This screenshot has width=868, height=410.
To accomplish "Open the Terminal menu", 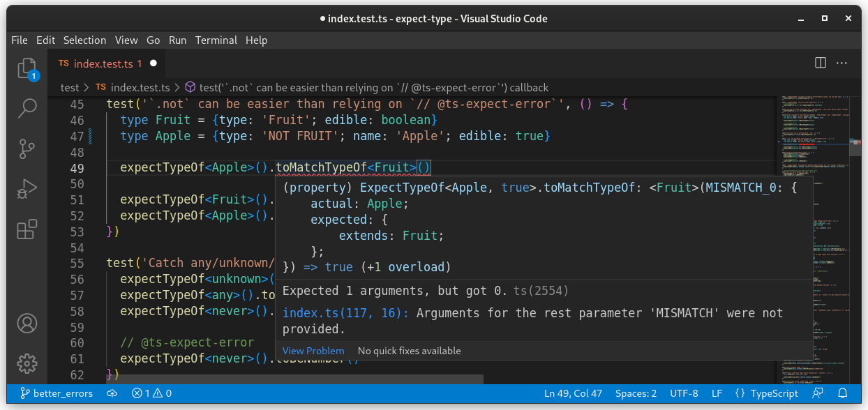I will click(216, 40).
